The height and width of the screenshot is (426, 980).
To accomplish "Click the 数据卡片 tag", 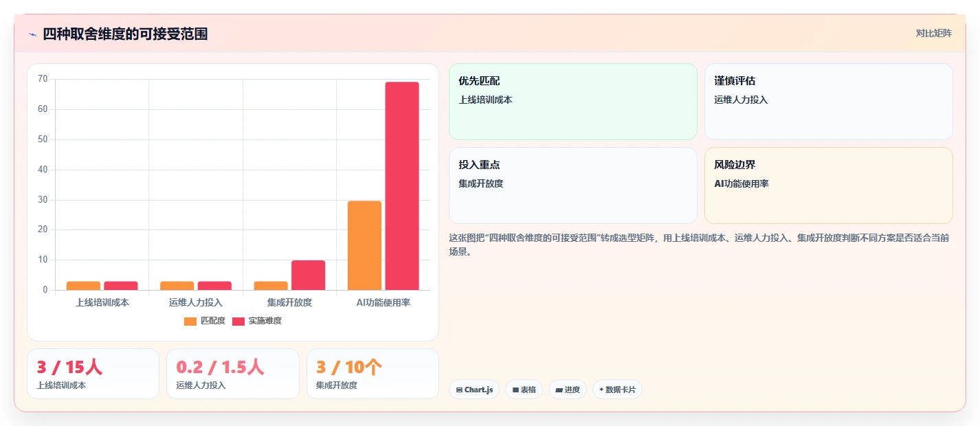I will pos(617,390).
